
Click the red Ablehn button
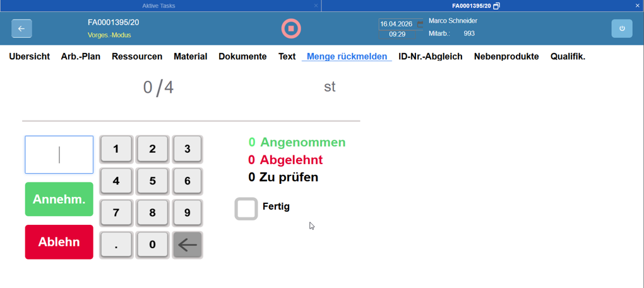pyautogui.click(x=59, y=242)
